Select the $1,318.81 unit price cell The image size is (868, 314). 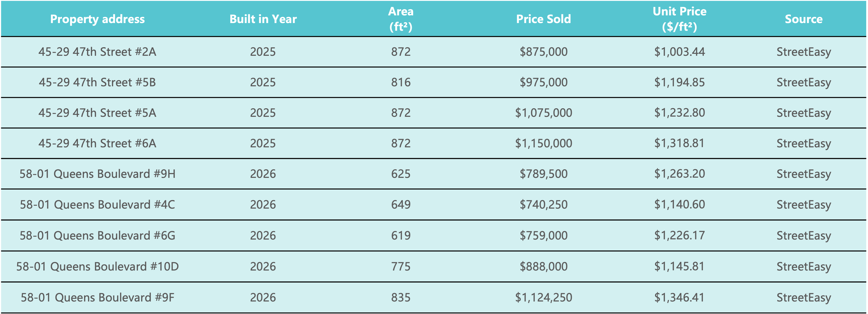[679, 143]
